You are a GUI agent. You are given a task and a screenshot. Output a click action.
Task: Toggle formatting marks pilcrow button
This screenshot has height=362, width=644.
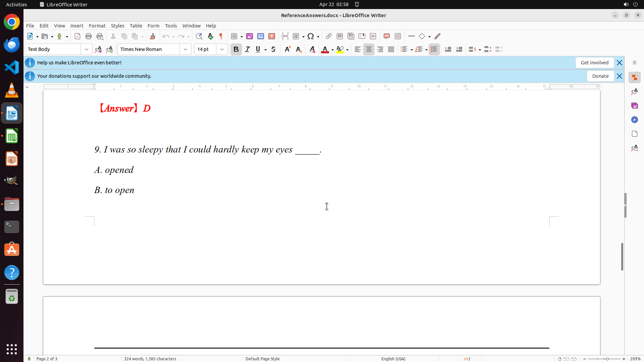coord(221,36)
